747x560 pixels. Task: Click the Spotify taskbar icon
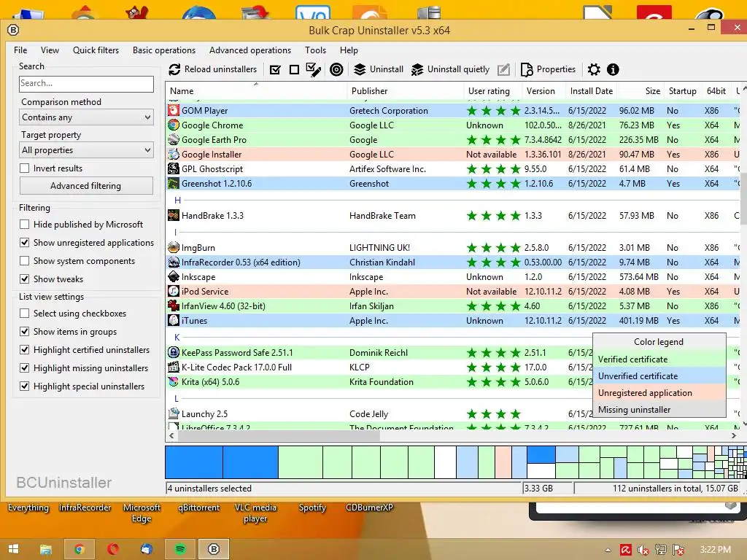(x=180, y=549)
